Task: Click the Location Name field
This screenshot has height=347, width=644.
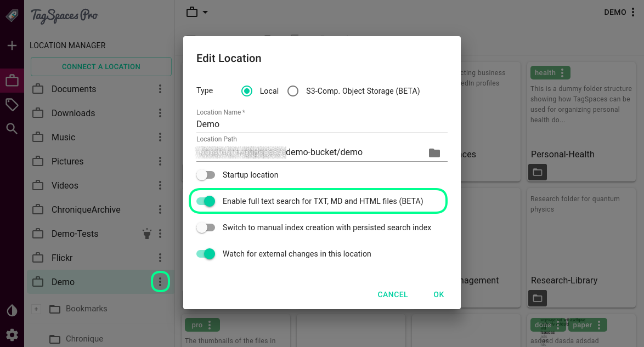Action: [321, 124]
